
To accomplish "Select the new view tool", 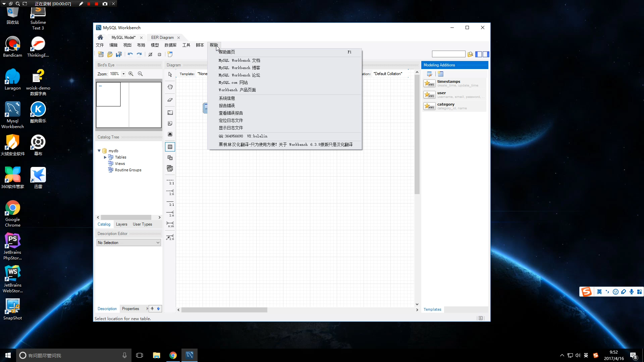I will tap(170, 158).
